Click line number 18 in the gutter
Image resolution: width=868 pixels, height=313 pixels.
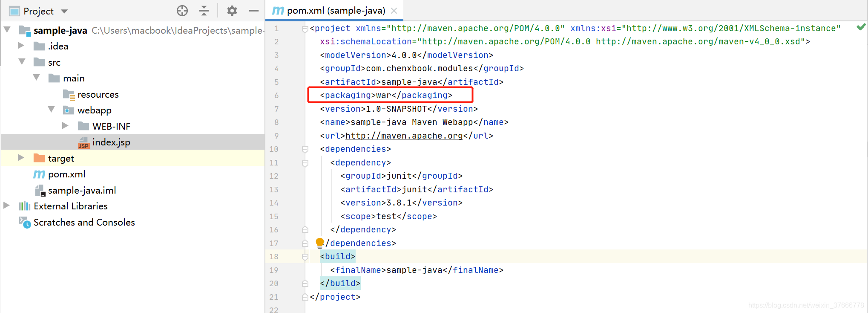(273, 257)
